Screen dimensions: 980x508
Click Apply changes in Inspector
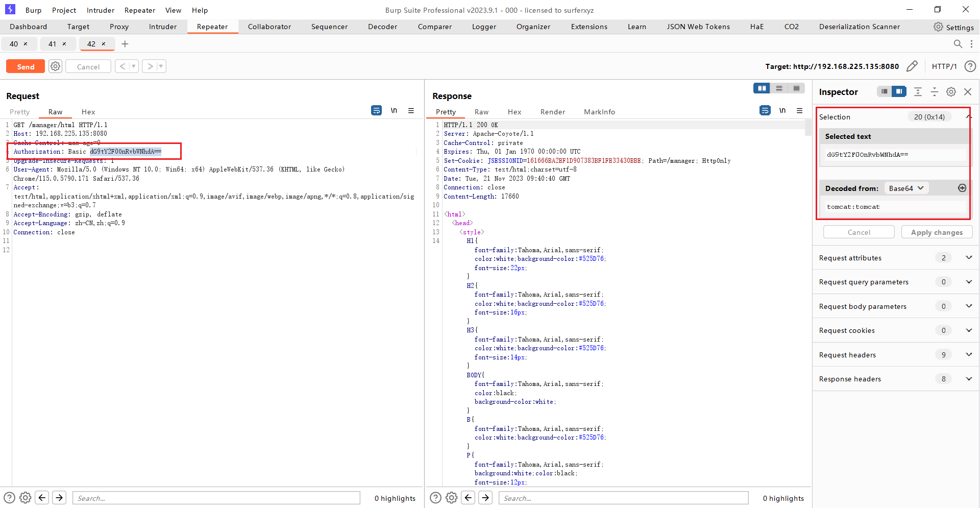(937, 232)
